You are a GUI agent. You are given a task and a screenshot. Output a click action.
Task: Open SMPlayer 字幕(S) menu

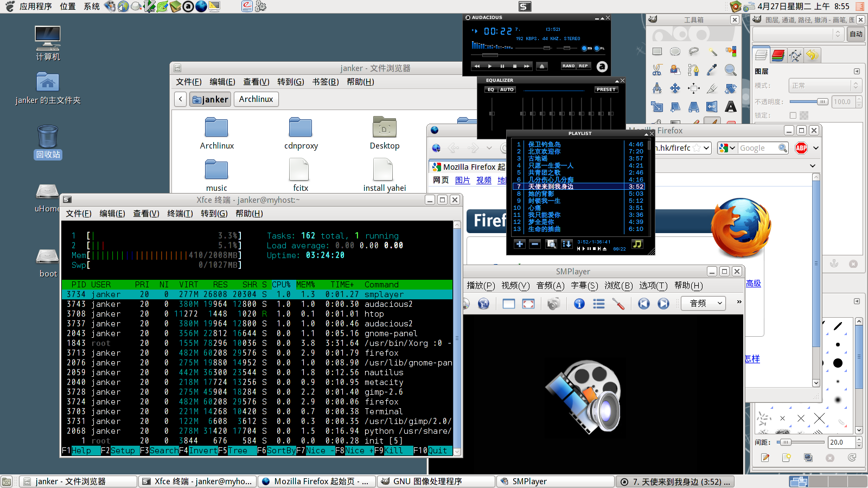point(584,286)
